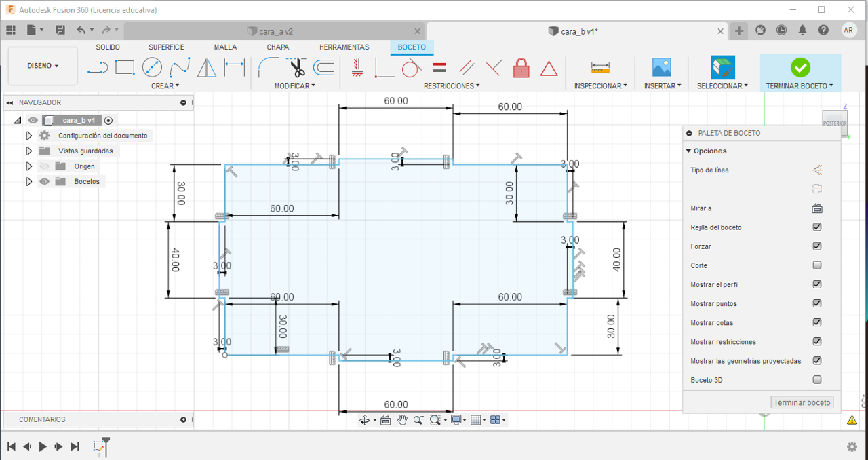Switch to the SUPERFICIE ribbon tab
Viewport: 868px width, 460px height.
click(x=166, y=47)
